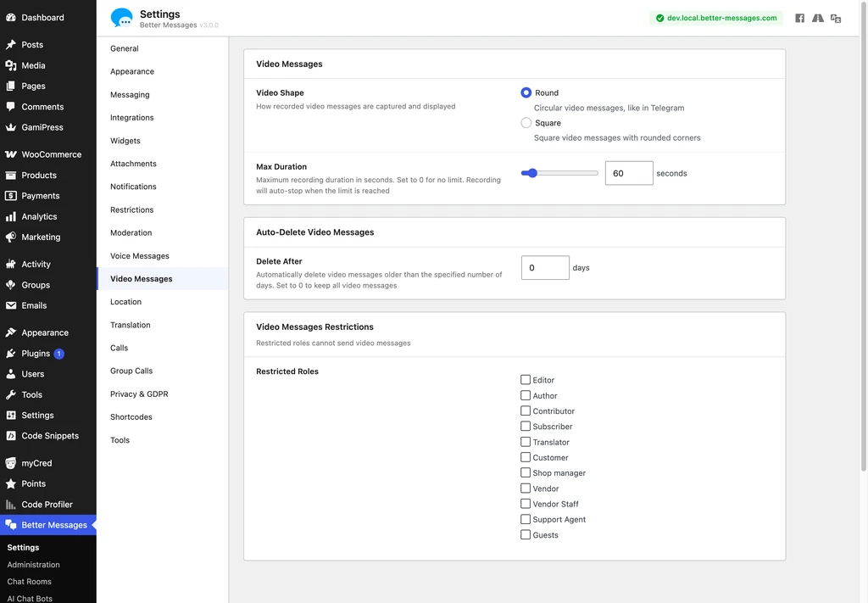Viewport: 868px width, 603px height.
Task: Check the Author restricted role
Action: pyautogui.click(x=526, y=395)
